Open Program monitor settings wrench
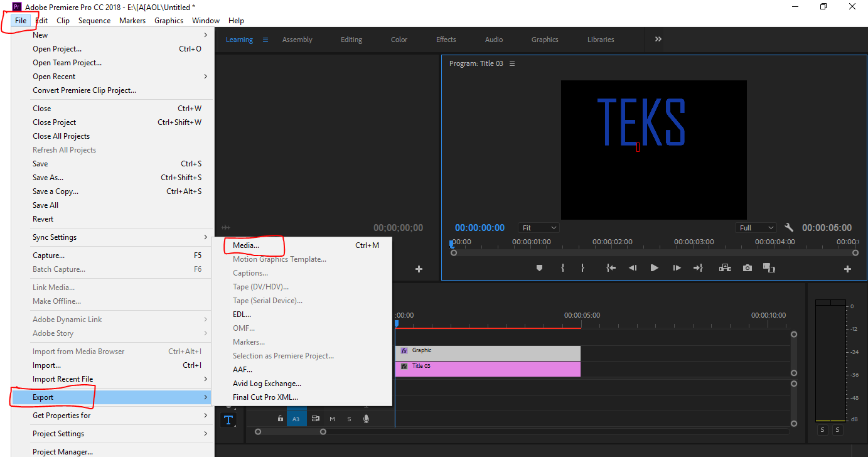 pyautogui.click(x=789, y=228)
